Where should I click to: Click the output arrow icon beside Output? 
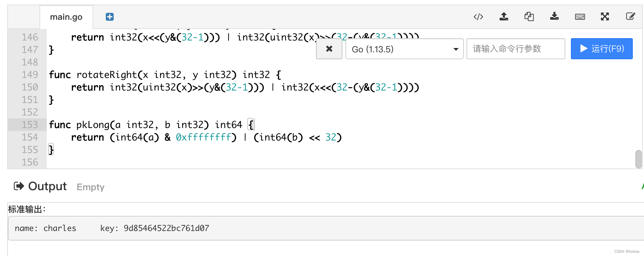click(x=19, y=186)
